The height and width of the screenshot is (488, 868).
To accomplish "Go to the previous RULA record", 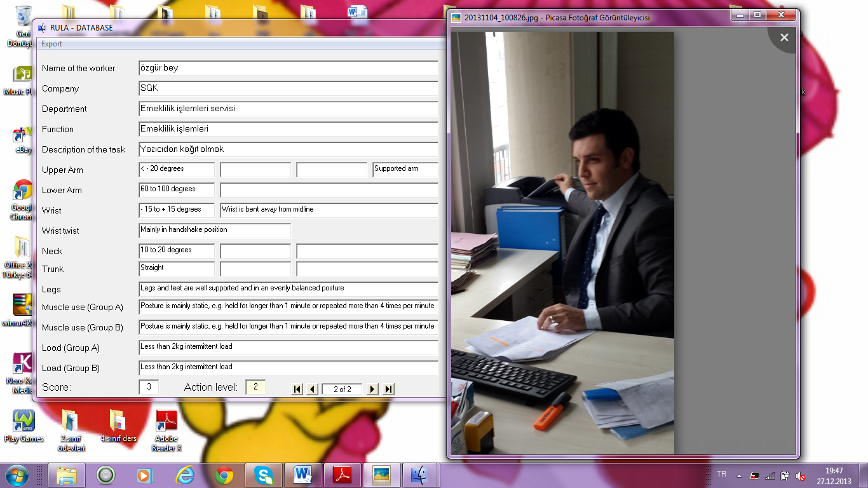I will [x=313, y=389].
